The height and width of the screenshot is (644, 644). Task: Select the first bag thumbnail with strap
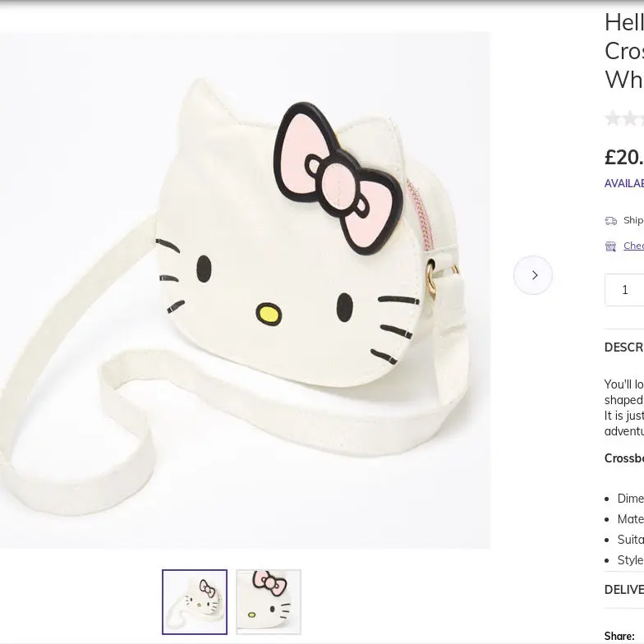click(195, 602)
